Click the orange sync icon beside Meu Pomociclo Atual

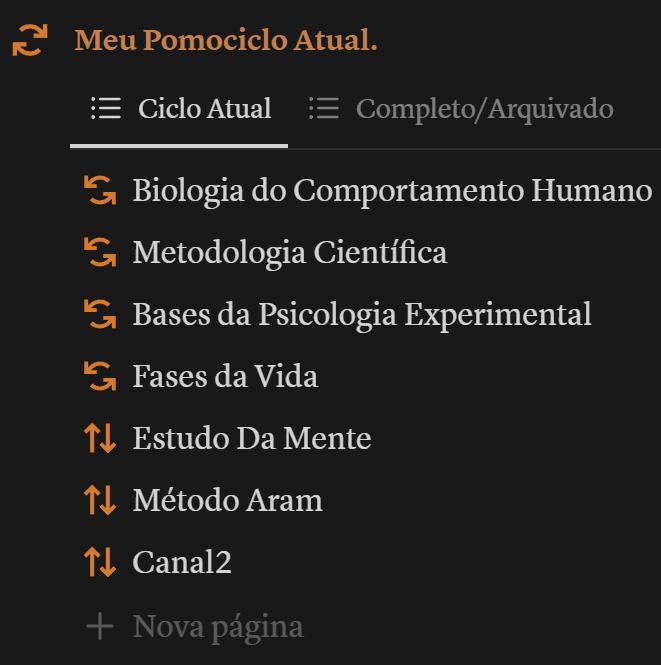coord(30,40)
